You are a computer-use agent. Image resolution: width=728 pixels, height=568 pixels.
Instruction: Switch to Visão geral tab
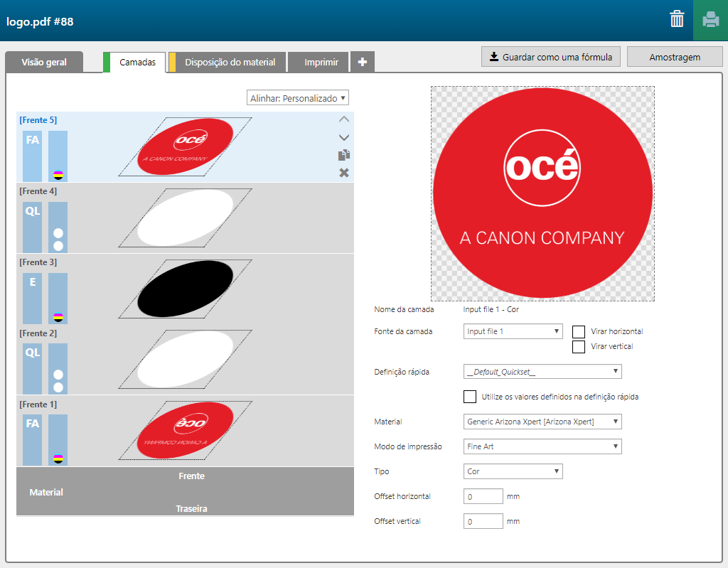click(x=44, y=63)
